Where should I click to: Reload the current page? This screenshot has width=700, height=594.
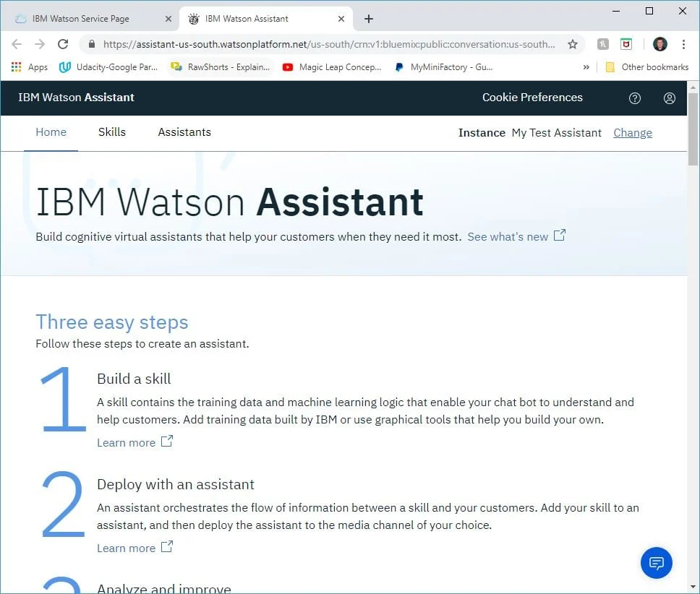(63, 43)
